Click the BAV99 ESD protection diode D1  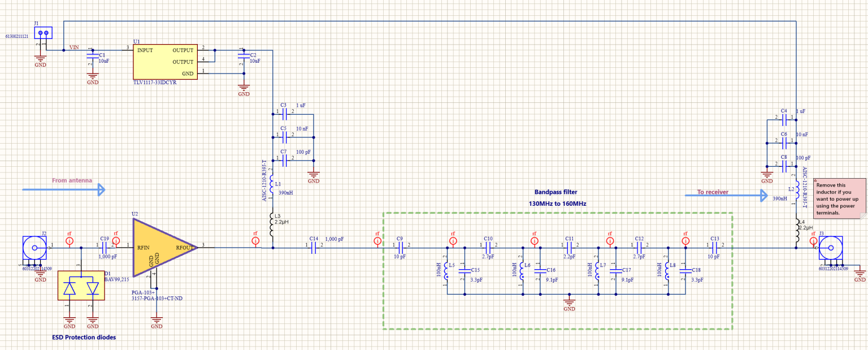point(81,287)
